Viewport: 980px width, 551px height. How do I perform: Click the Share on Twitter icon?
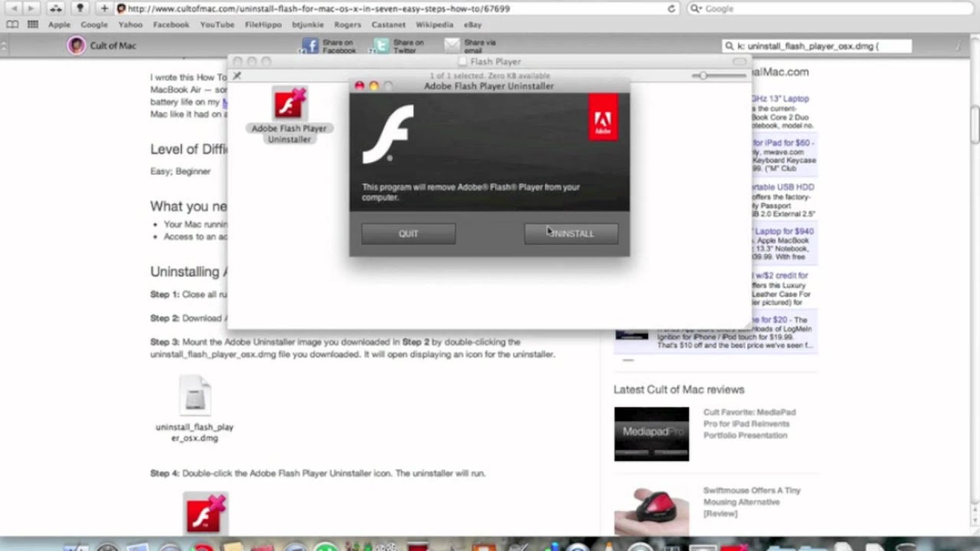click(380, 46)
